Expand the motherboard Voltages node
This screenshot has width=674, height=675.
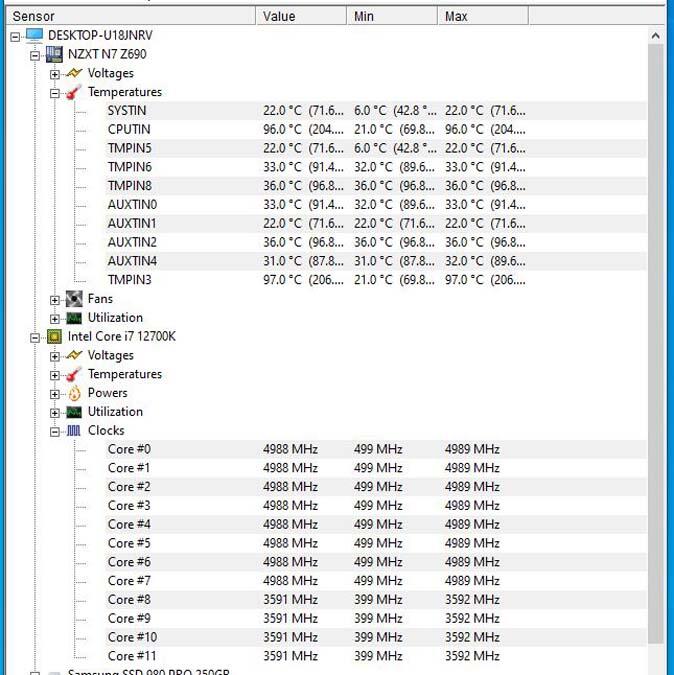[x=55, y=74]
